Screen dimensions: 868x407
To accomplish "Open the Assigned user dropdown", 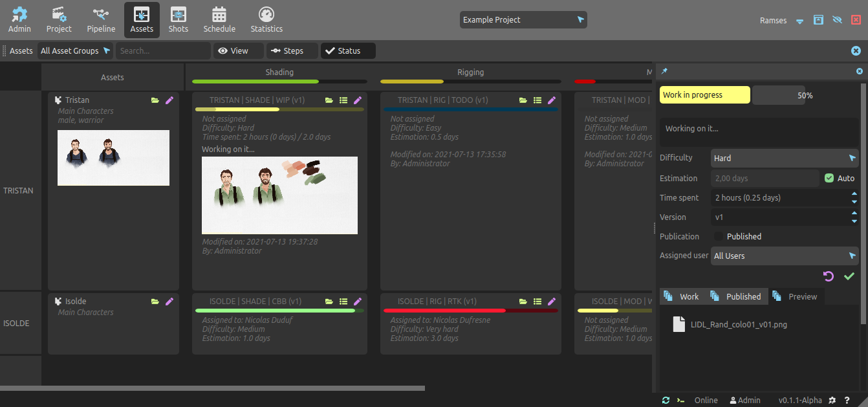I will [785, 256].
